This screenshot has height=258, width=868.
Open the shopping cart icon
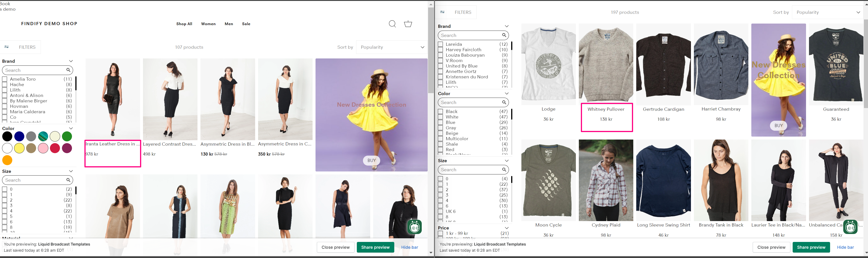click(x=408, y=24)
